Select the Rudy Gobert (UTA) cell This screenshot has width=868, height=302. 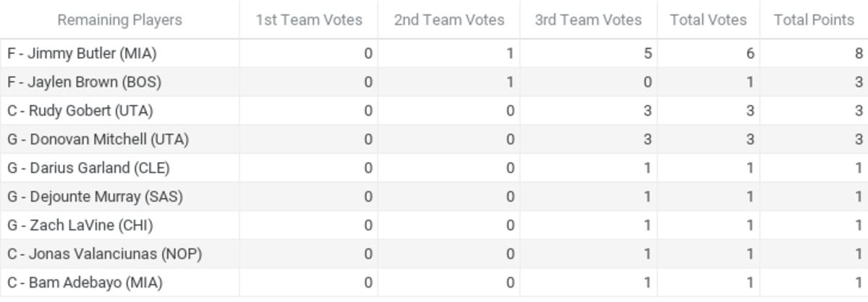[x=80, y=111]
